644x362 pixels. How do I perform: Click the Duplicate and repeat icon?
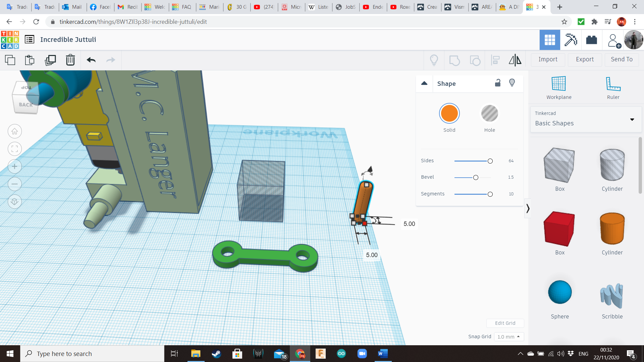(50, 60)
